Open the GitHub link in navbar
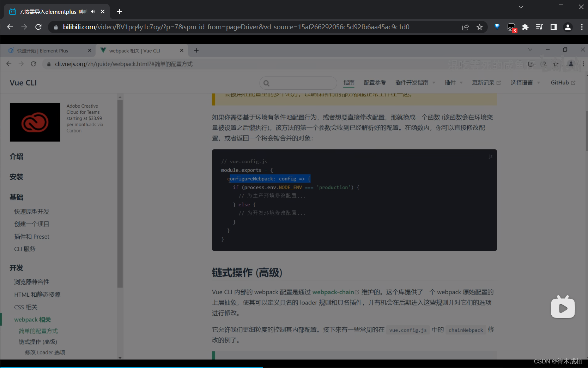Image resolution: width=588 pixels, height=368 pixels. click(563, 83)
